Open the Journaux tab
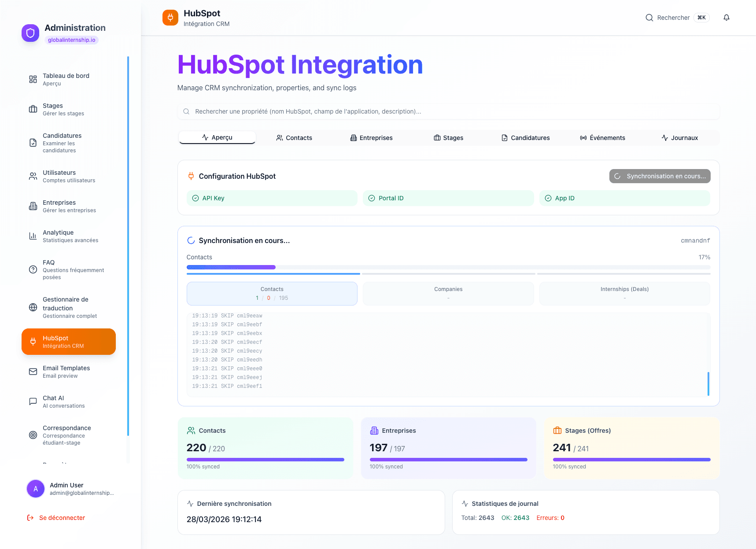Viewport: 756px width, 549px height. 679,138
